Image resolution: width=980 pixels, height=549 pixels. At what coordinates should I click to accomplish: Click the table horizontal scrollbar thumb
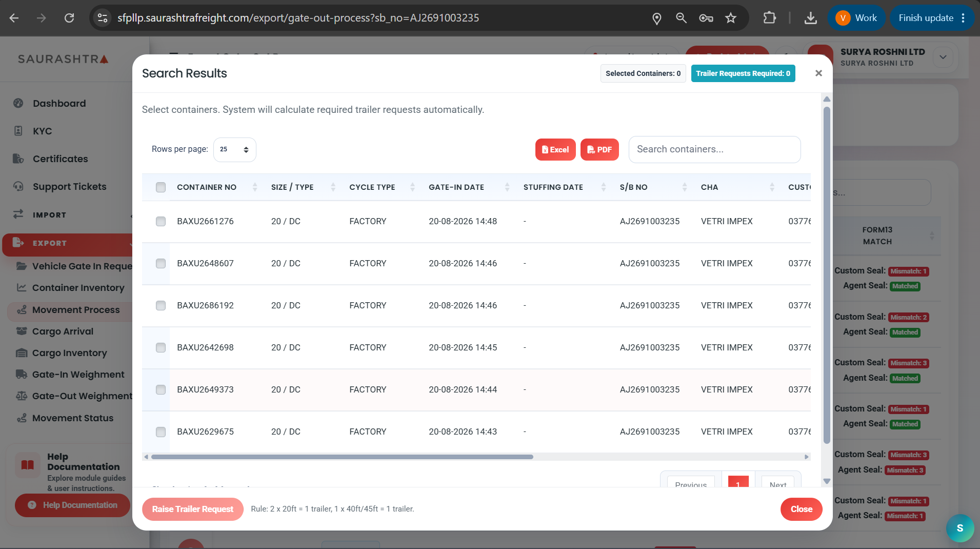pos(342,457)
